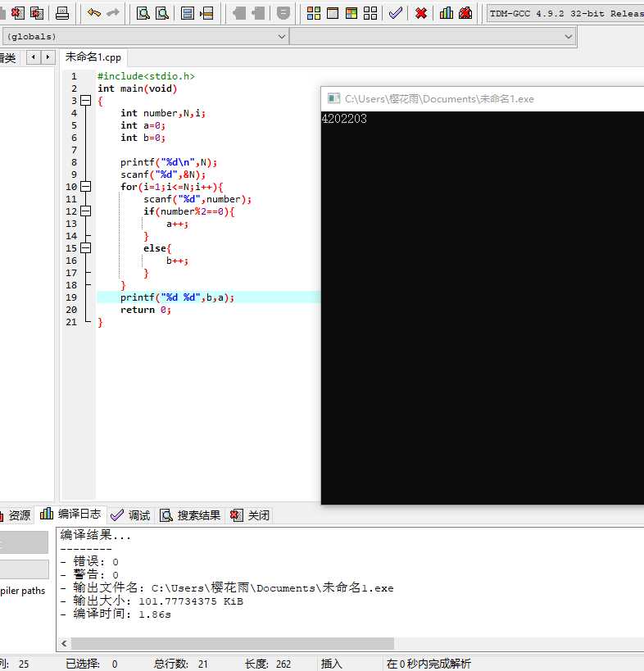
Task: Undo the last edit
Action: pos(93,13)
